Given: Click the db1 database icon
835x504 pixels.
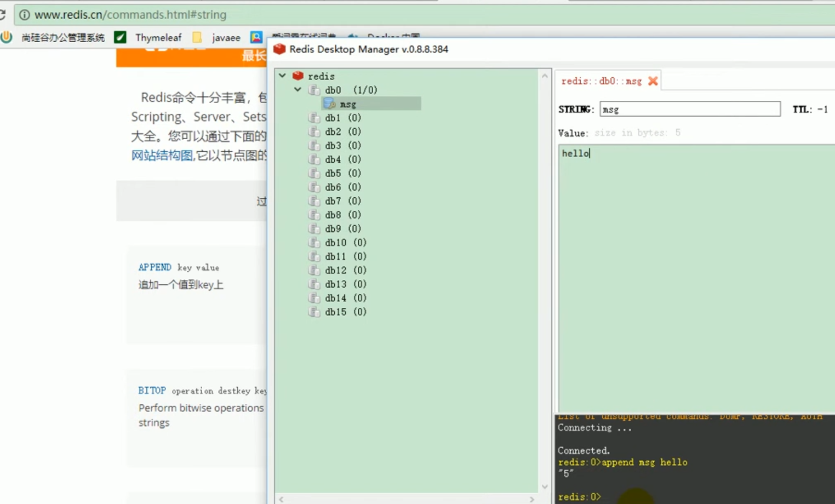Looking at the screenshot, I should (x=314, y=117).
